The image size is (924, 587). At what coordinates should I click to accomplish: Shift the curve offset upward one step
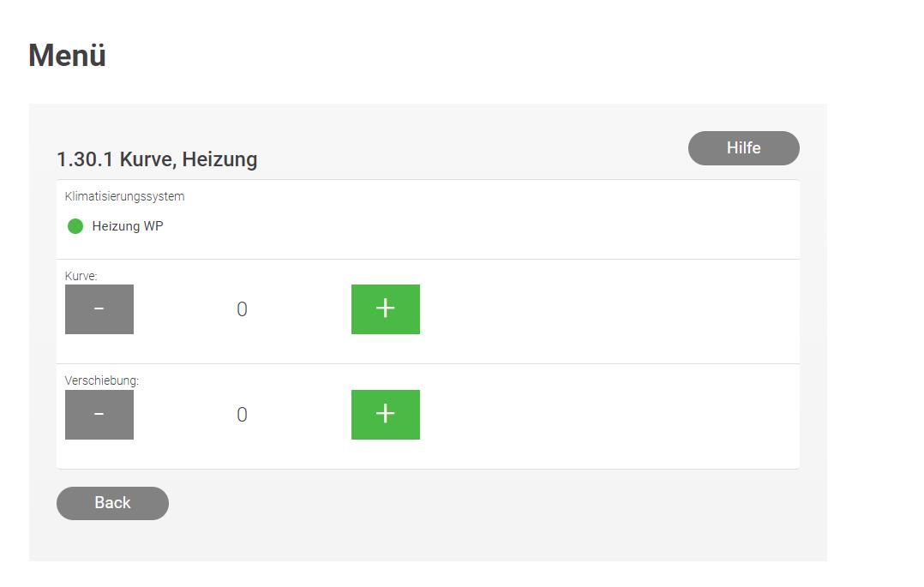click(x=386, y=414)
